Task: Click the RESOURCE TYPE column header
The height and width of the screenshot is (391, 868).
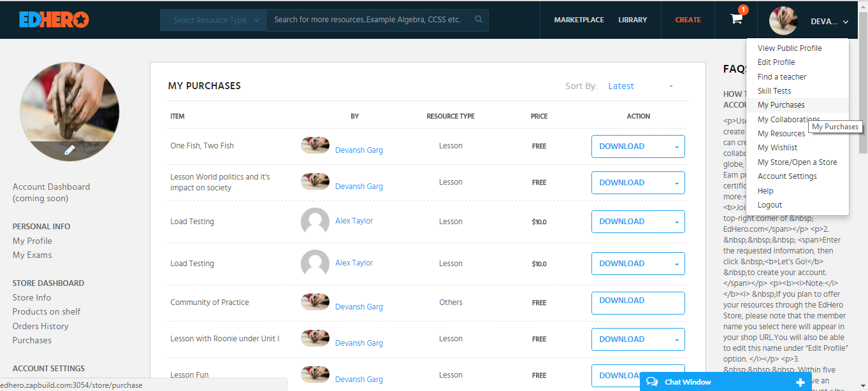Action: click(x=451, y=117)
